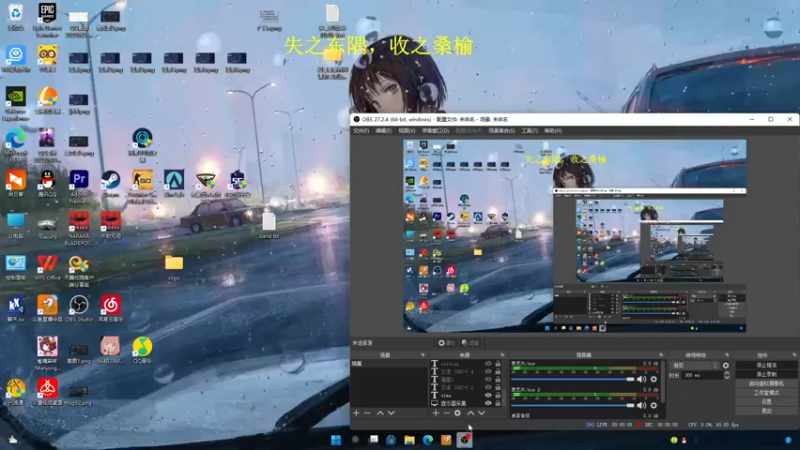This screenshot has width=800, height=450.
Task: Open the 编辑(E) menu
Action: pos(383,131)
